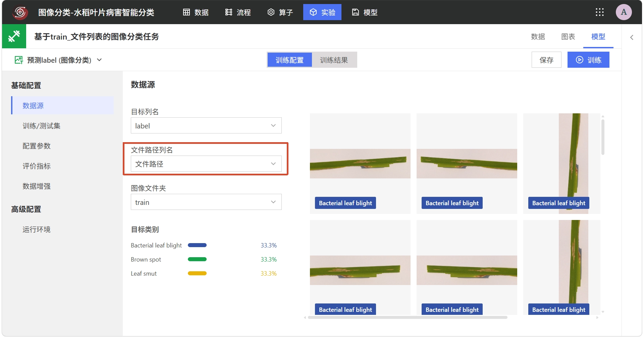This screenshot has width=644, height=338.
Task: Open the 流程 top navigation item
Action: pos(238,12)
